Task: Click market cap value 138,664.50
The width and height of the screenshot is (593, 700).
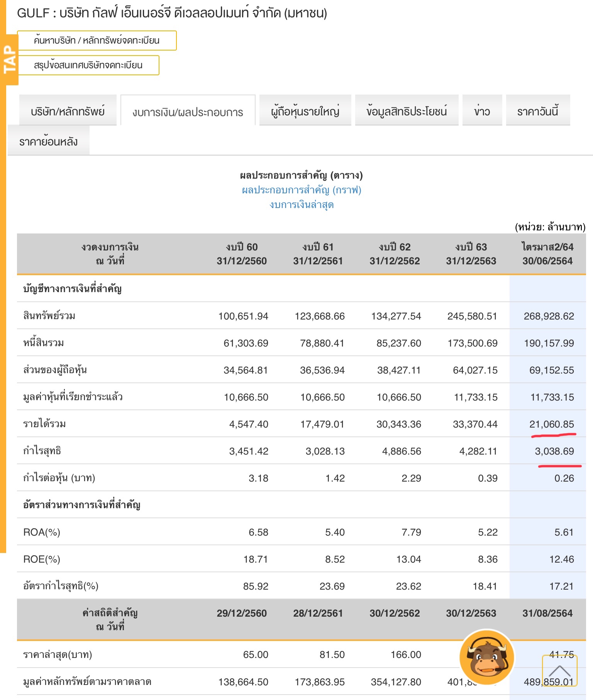Action: click(243, 682)
